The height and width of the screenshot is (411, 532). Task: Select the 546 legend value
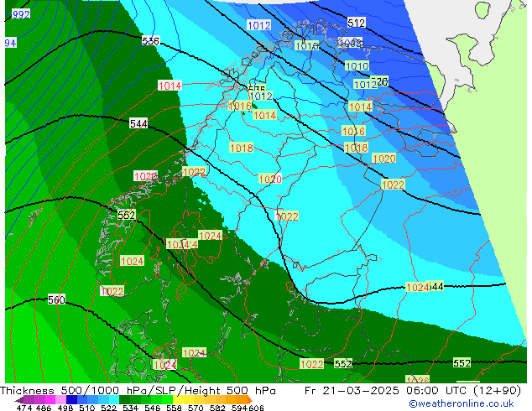pos(152,408)
